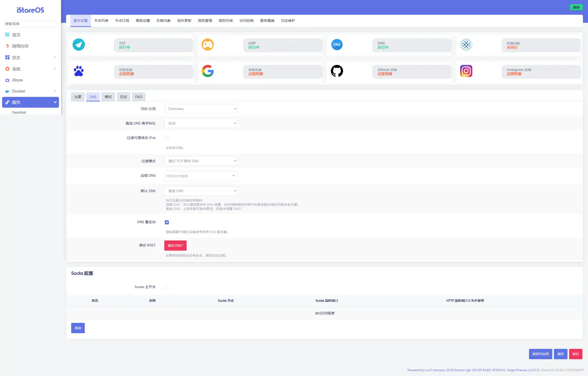Open the ArgonTheme footer link

pos(523,370)
